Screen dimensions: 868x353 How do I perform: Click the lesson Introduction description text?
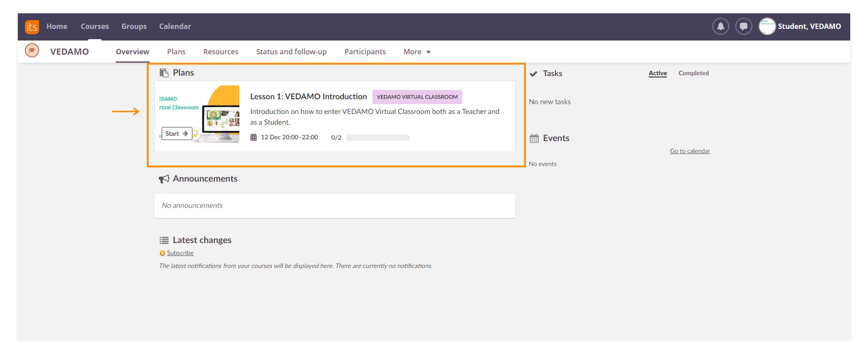click(375, 117)
